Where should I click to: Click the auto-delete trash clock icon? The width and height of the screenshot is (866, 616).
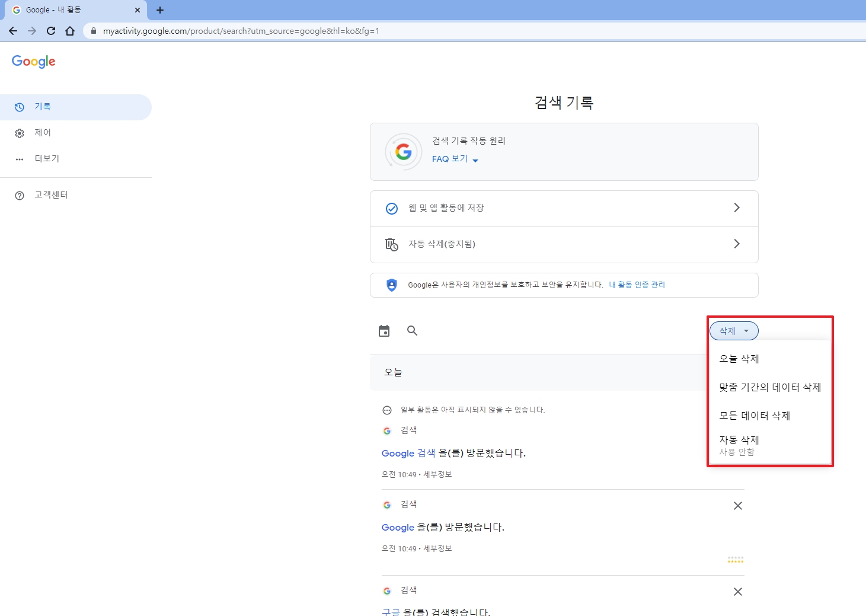392,244
